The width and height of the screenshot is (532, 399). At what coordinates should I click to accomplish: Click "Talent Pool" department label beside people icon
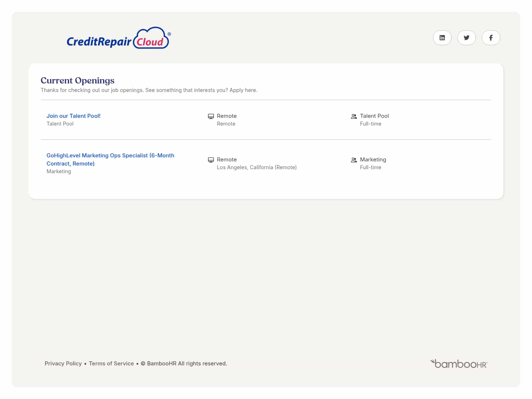click(374, 116)
